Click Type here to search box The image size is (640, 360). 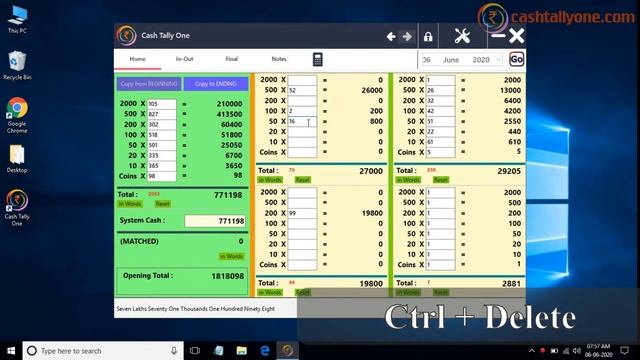(103, 351)
